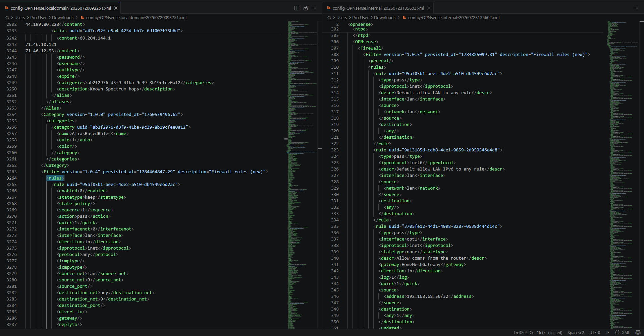Open Pro User breadcrumb in right editor
Screen dimensions: 644x336
click(360, 18)
